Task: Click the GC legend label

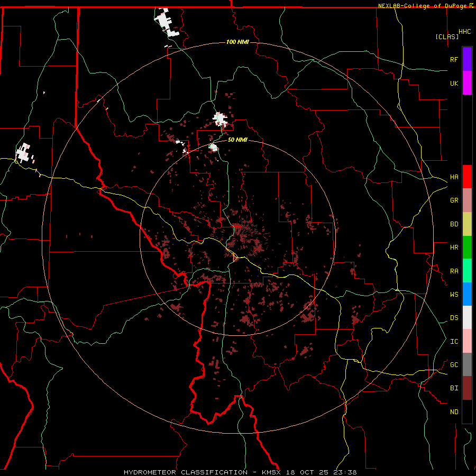Action: 454,365
